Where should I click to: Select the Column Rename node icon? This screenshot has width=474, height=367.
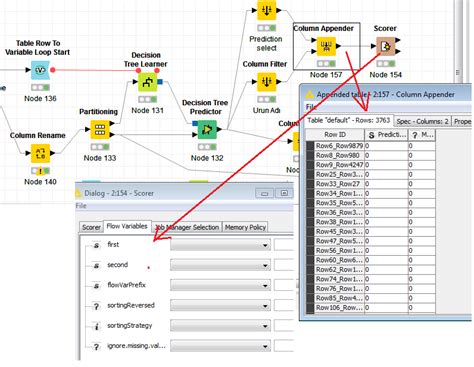pos(40,153)
